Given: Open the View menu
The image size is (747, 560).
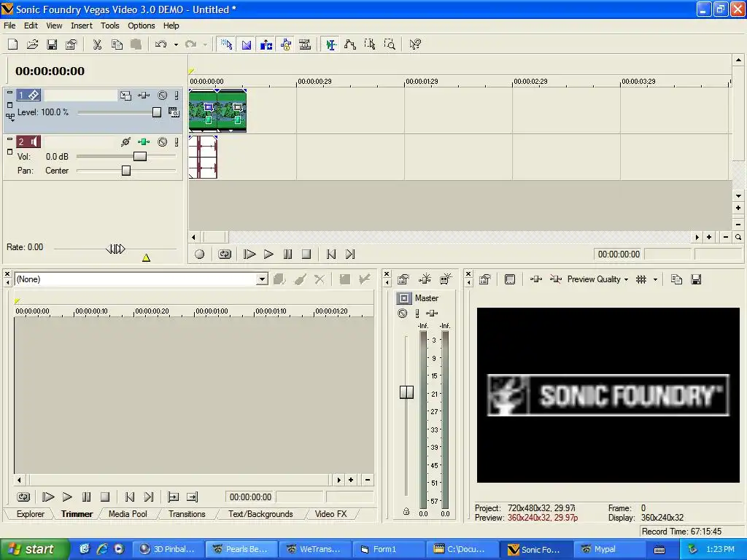Looking at the screenshot, I should click(x=54, y=26).
